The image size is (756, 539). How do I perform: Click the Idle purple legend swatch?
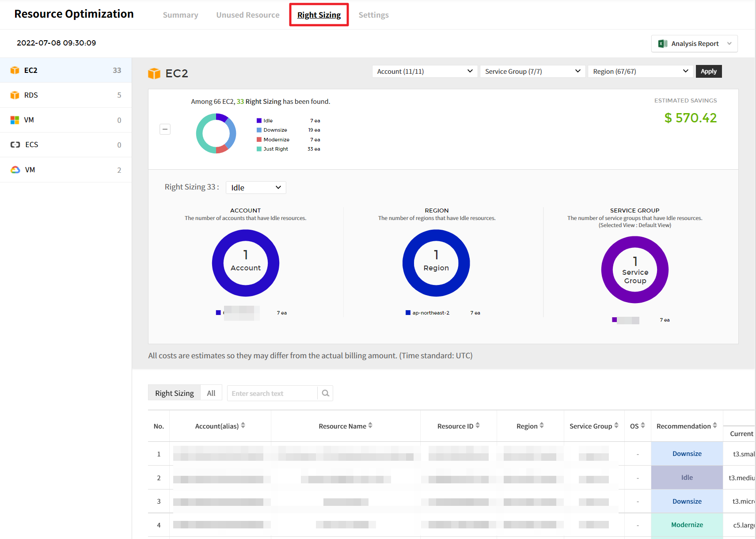[x=259, y=121]
